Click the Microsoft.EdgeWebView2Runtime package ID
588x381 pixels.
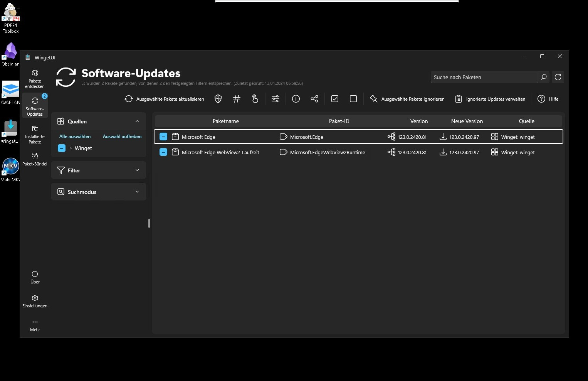(x=328, y=152)
